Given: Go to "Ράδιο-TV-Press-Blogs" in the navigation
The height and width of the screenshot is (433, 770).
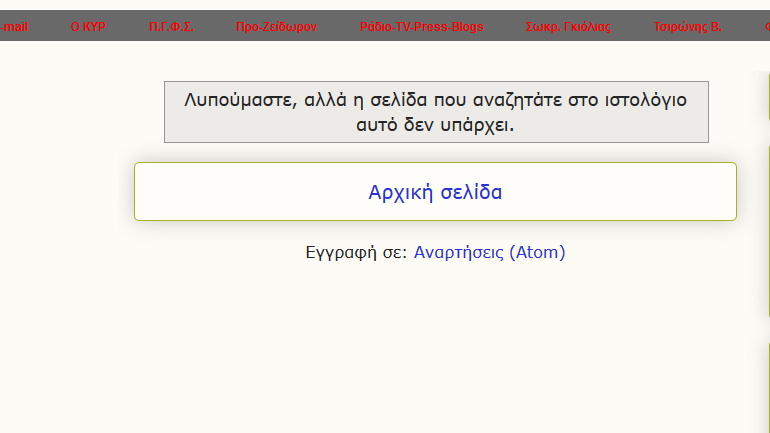Looking at the screenshot, I should [x=421, y=27].
